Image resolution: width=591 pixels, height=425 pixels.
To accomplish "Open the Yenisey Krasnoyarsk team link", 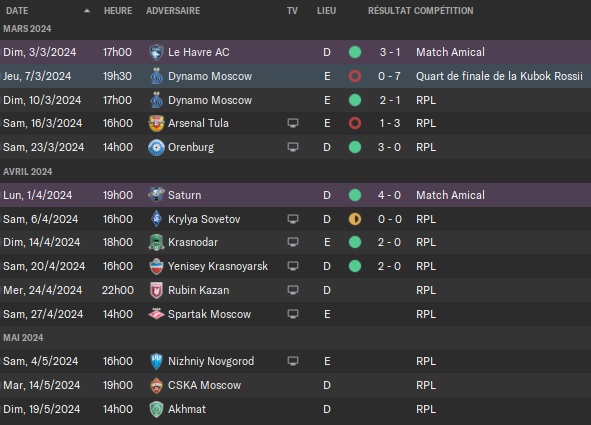I will coord(218,266).
